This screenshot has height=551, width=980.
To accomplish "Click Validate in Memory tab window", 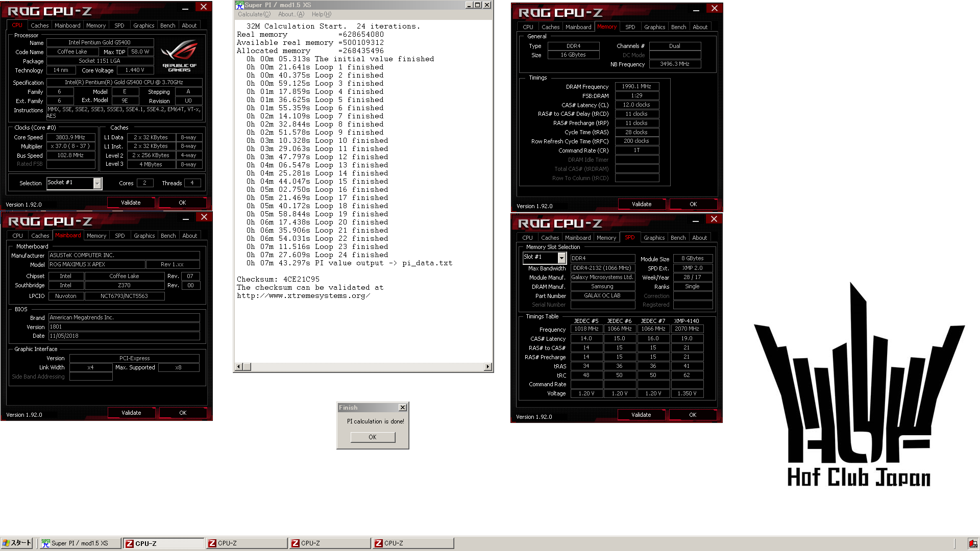I will tap(642, 204).
